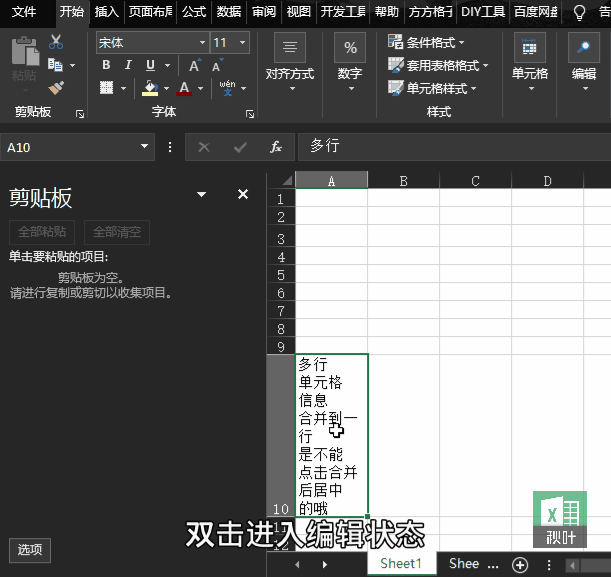The image size is (611, 577).
Task: Click cell A10 with multi-line text
Action: 332,435
